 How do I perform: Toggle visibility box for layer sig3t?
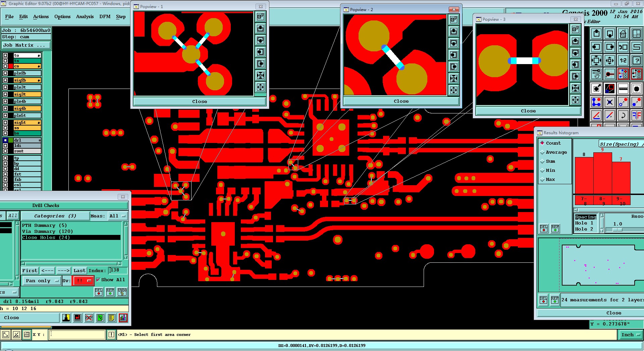coord(5,94)
